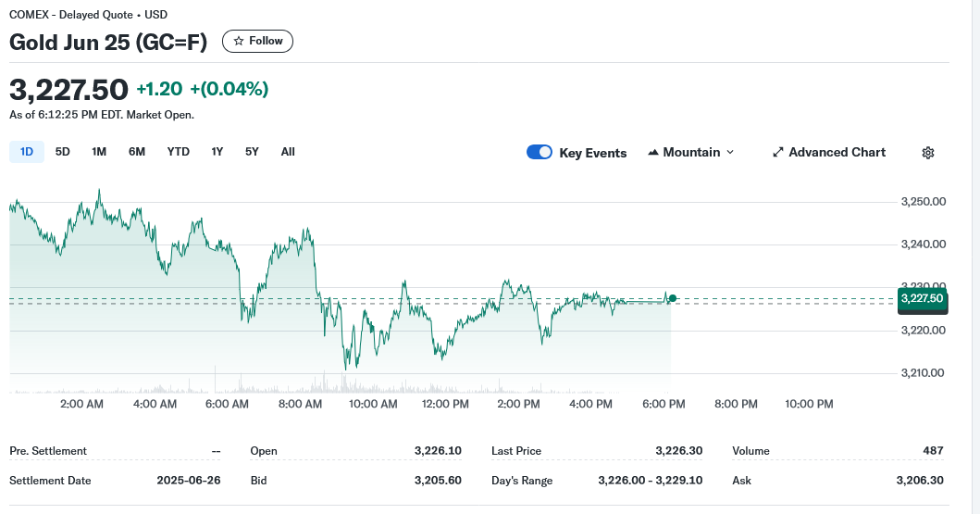980x514 pixels.
Task: Choose the 1Y range tab
Action: pos(217,152)
